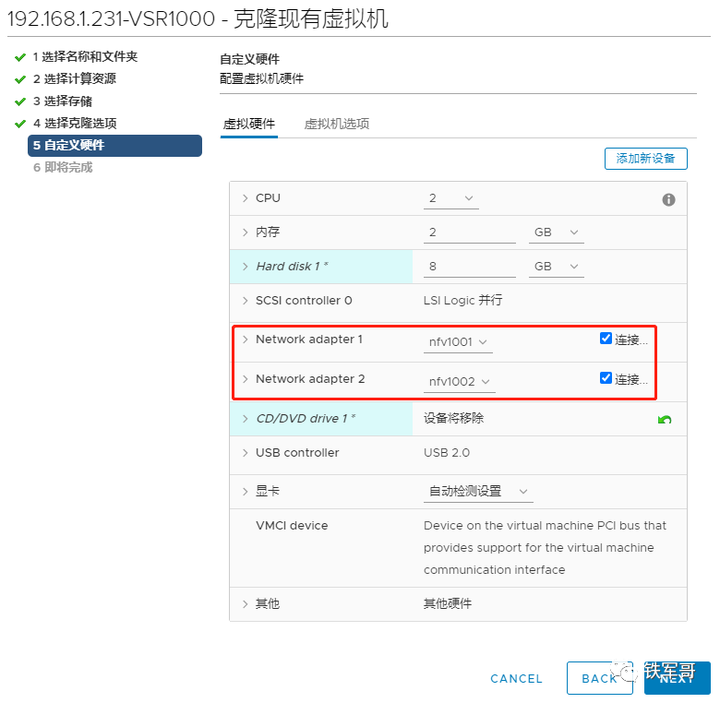Click the BACK button
The width and height of the screenshot is (720, 703).
tap(599, 678)
